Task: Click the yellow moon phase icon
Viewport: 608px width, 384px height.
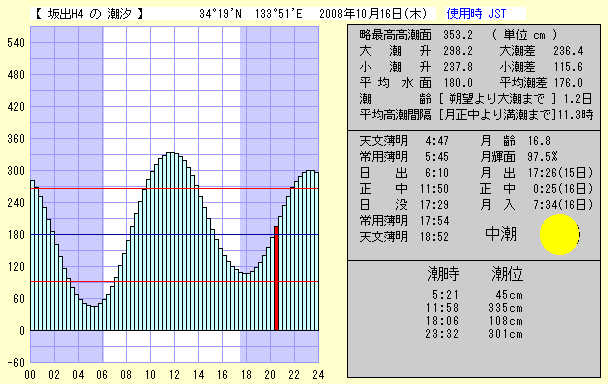Action: [560, 235]
